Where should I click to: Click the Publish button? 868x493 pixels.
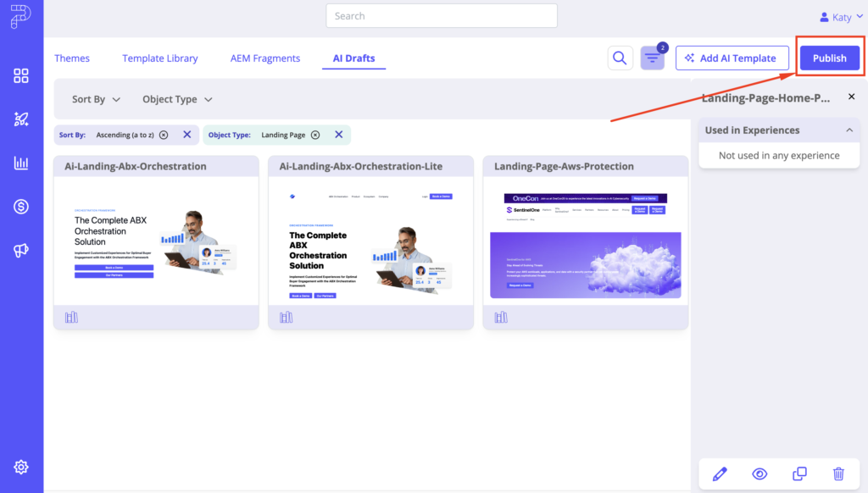click(x=829, y=58)
